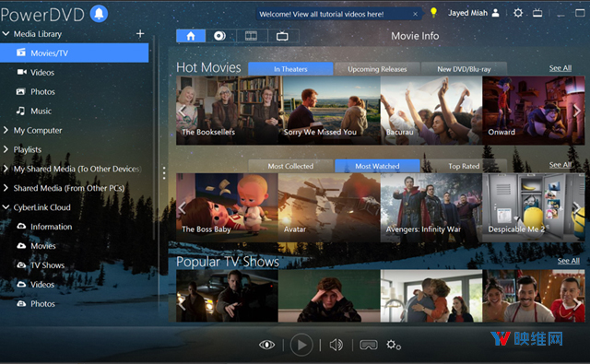This screenshot has height=364, width=590.
Task: Expand the Playlists node
Action: pyautogui.click(x=6, y=149)
